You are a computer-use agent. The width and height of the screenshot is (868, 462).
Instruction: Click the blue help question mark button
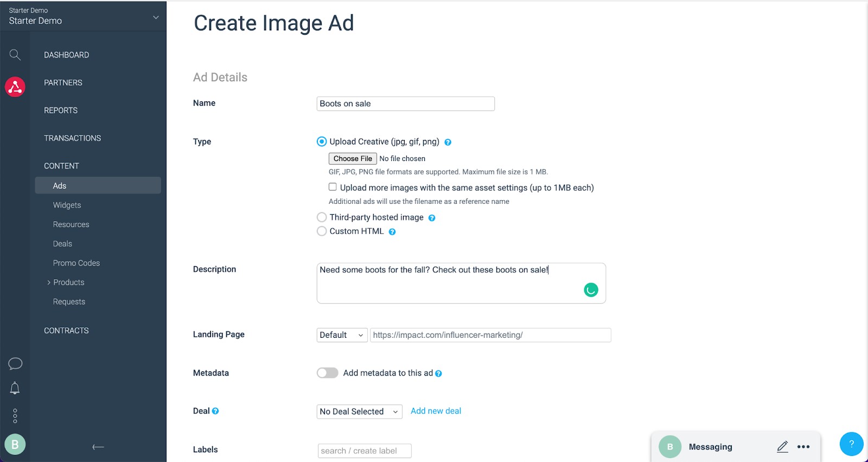click(x=851, y=444)
